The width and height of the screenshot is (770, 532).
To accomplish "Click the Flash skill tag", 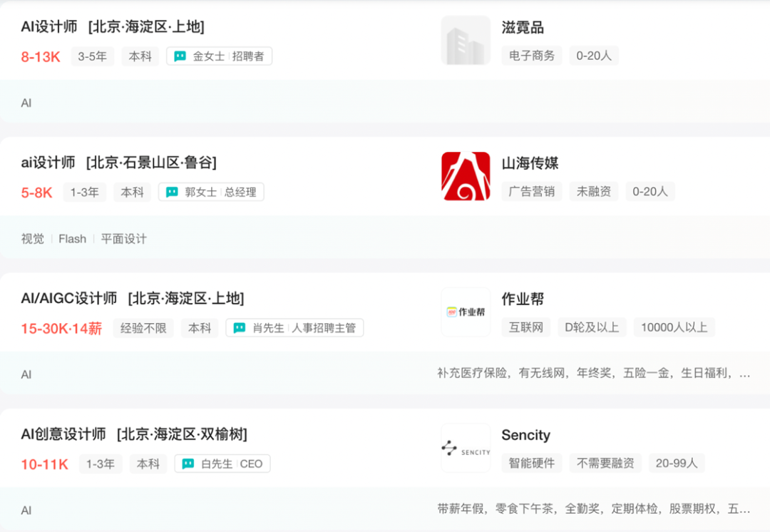I will click(72, 239).
